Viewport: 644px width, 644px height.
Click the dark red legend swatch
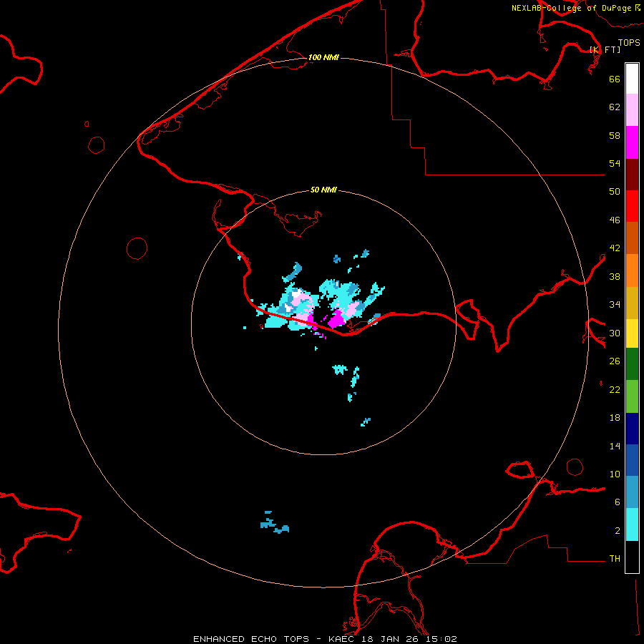632,174
